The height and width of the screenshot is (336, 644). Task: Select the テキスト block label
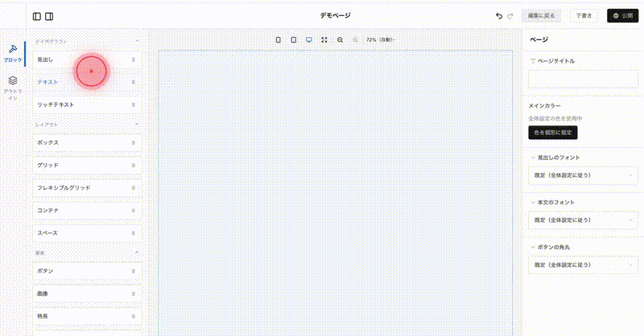pyautogui.click(x=47, y=82)
